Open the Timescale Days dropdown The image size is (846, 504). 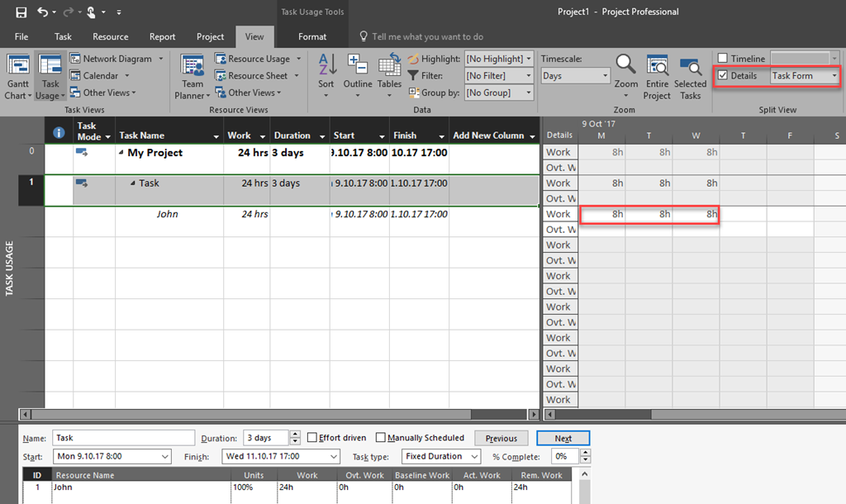pos(606,76)
